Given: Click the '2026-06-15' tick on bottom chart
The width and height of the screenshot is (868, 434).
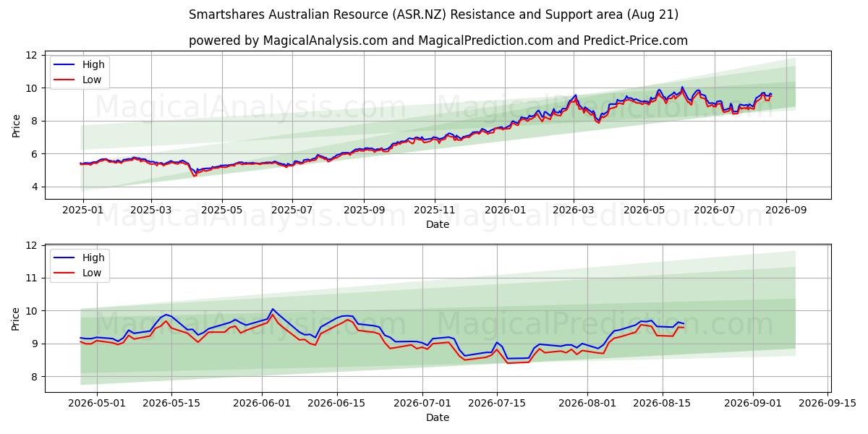Looking at the screenshot, I should coord(336,404).
